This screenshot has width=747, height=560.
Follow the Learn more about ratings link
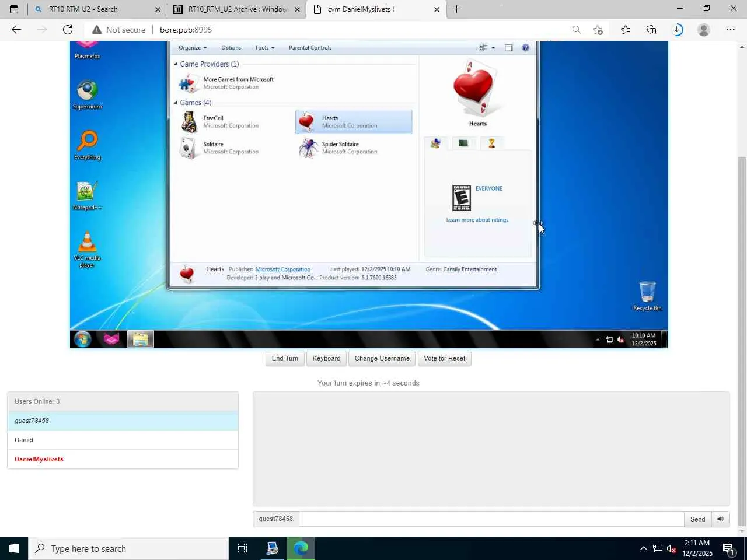pyautogui.click(x=477, y=220)
